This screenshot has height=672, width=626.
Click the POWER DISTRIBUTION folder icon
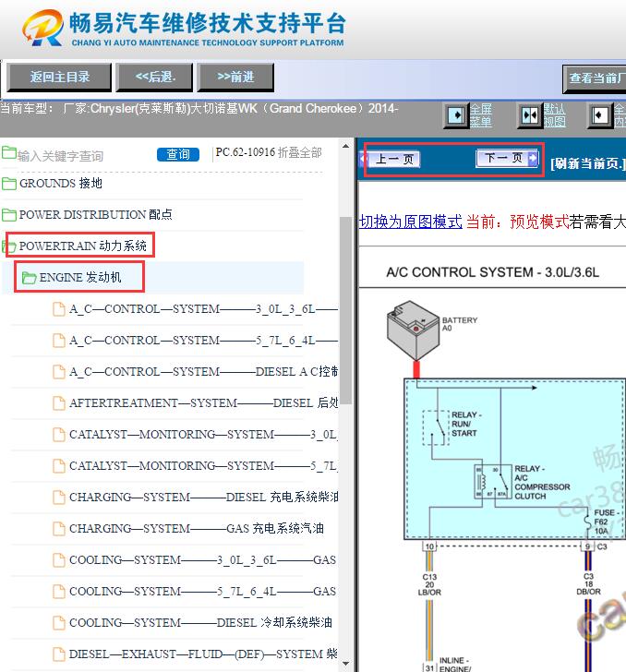click(9, 215)
